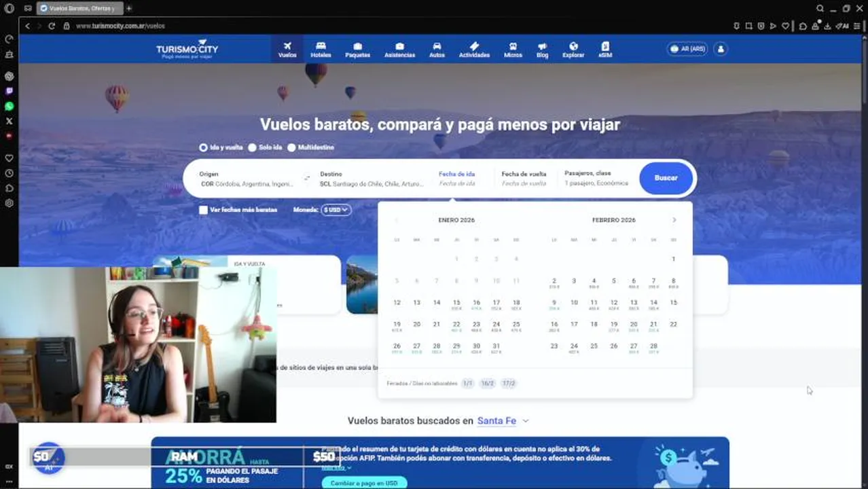Open the browser downloads icon
This screenshot has height=489, width=868.
(827, 26)
